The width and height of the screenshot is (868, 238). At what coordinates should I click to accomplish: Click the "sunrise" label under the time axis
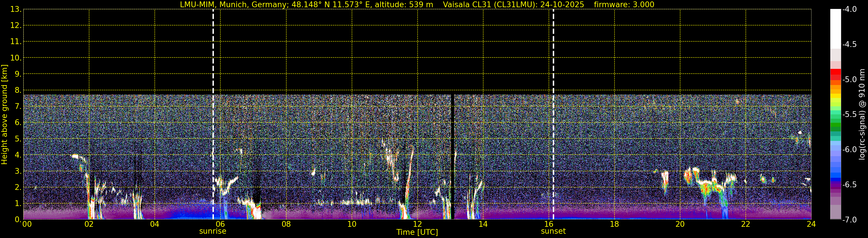213,231
